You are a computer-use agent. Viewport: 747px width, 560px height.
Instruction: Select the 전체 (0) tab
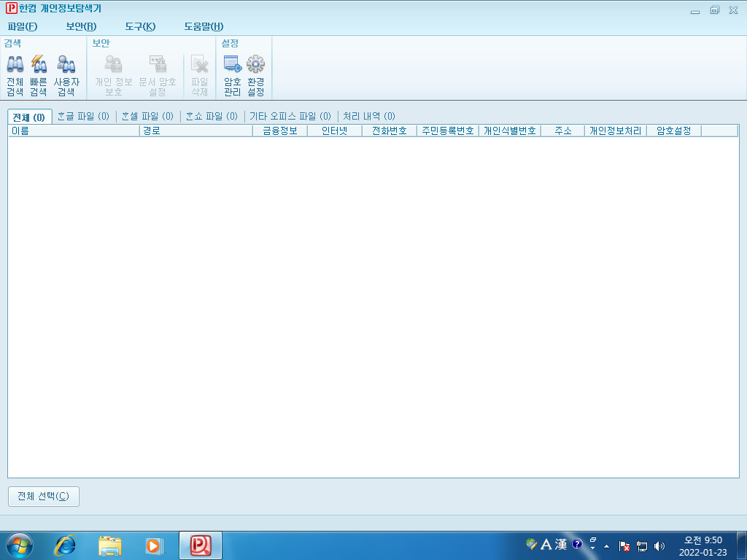coord(29,117)
